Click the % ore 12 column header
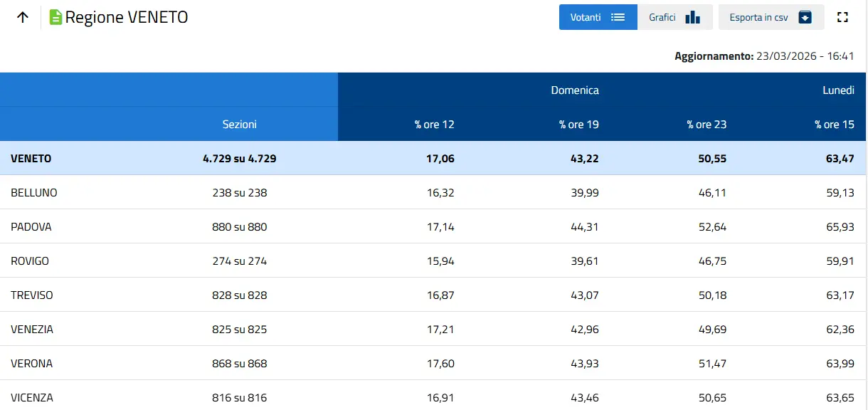The image size is (868, 410). point(434,125)
